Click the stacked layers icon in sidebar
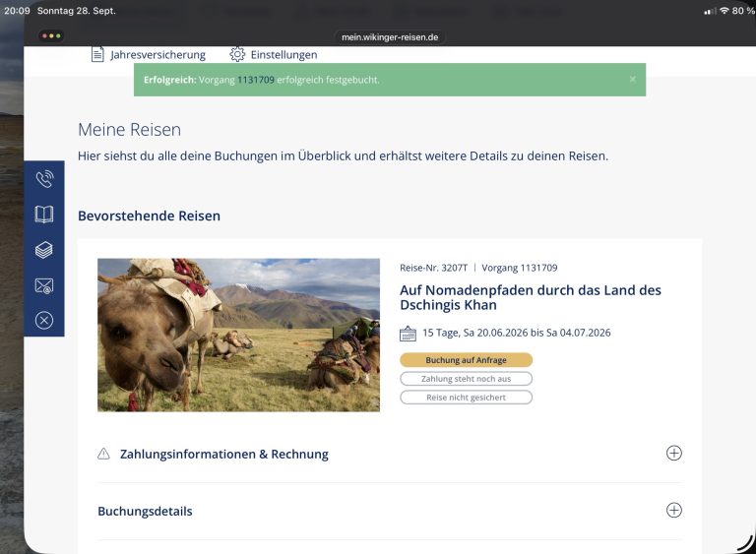 44,250
